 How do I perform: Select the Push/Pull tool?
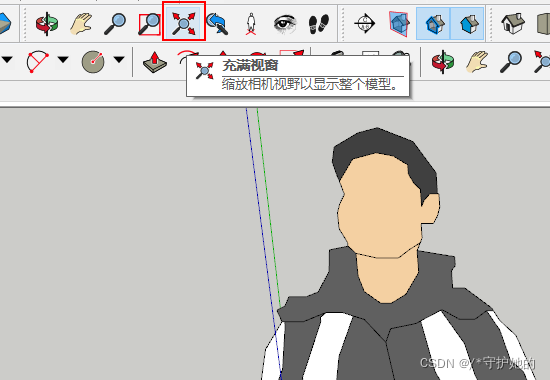[155, 62]
